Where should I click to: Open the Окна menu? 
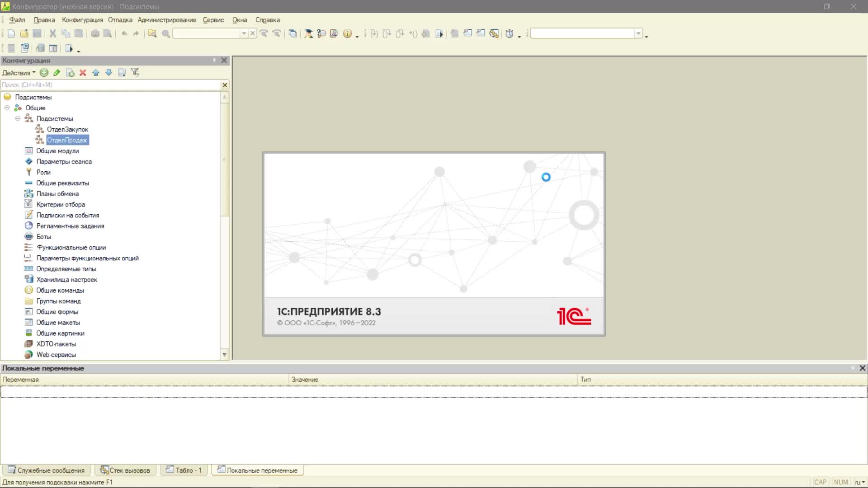[240, 20]
